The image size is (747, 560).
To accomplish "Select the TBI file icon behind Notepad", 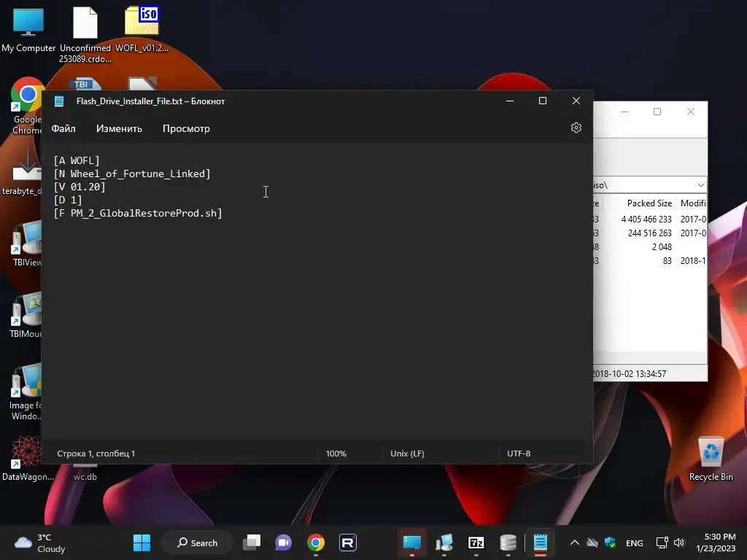I will click(85, 85).
